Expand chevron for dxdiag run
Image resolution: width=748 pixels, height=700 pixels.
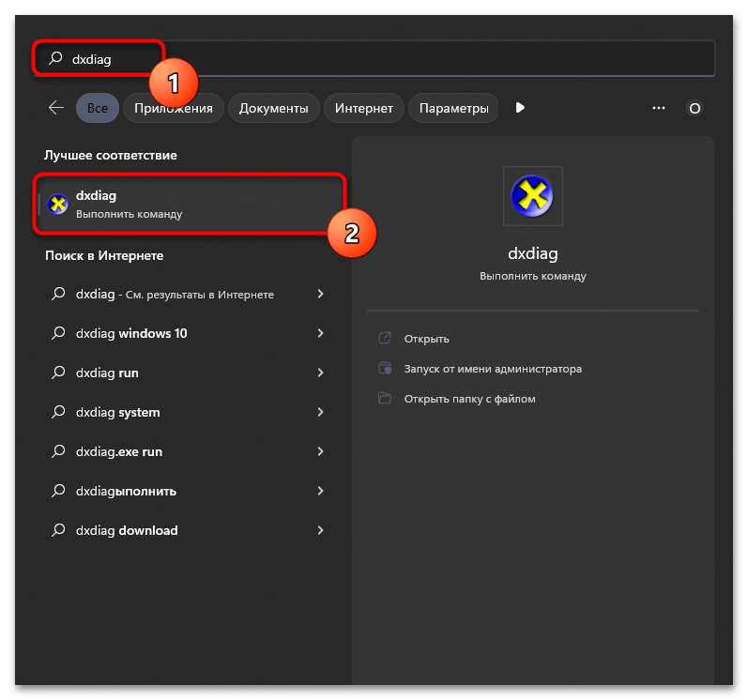pos(320,373)
